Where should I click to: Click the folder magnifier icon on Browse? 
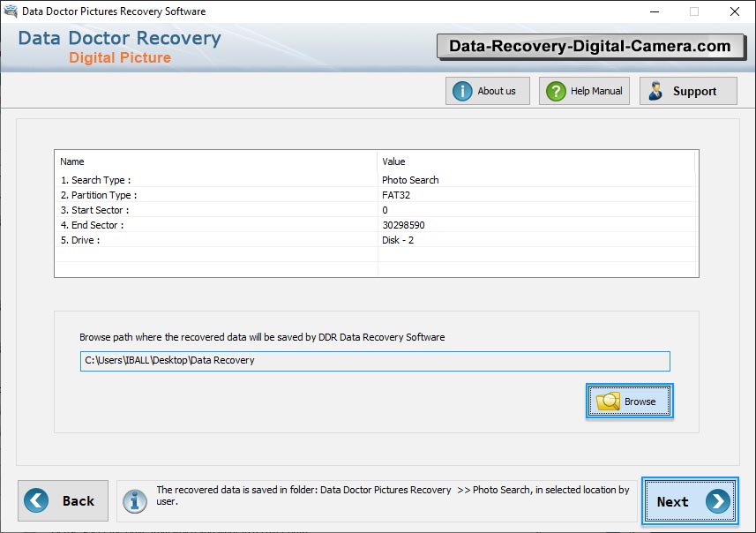click(x=608, y=402)
